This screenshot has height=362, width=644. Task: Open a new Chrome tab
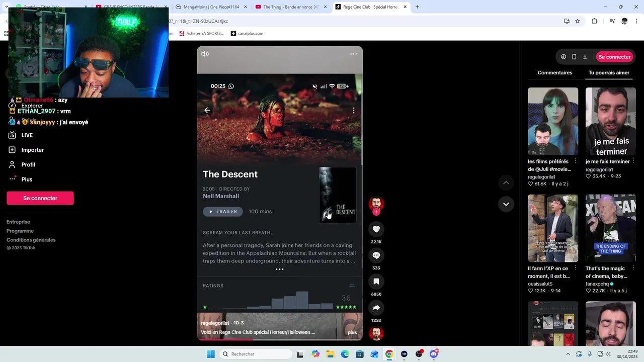(417, 7)
